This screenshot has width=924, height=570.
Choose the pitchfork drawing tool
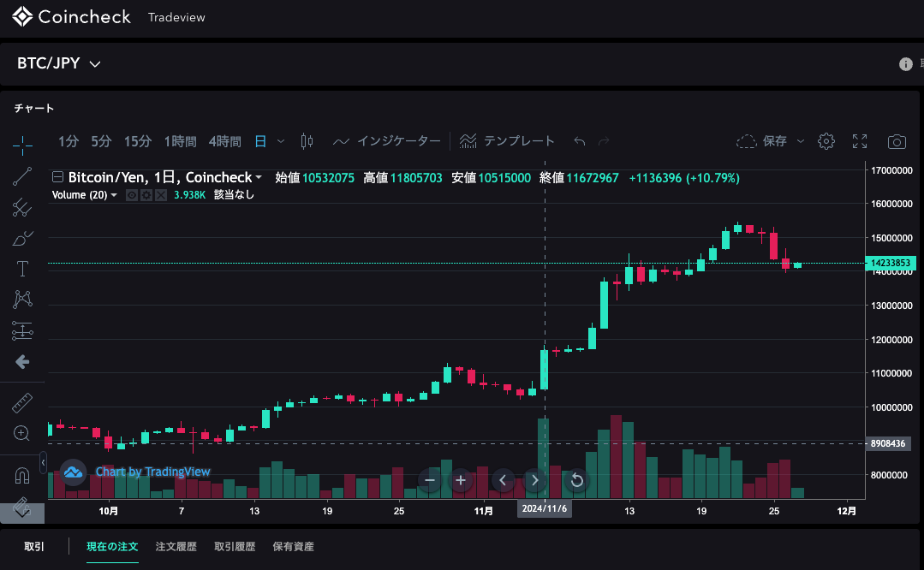coord(22,207)
